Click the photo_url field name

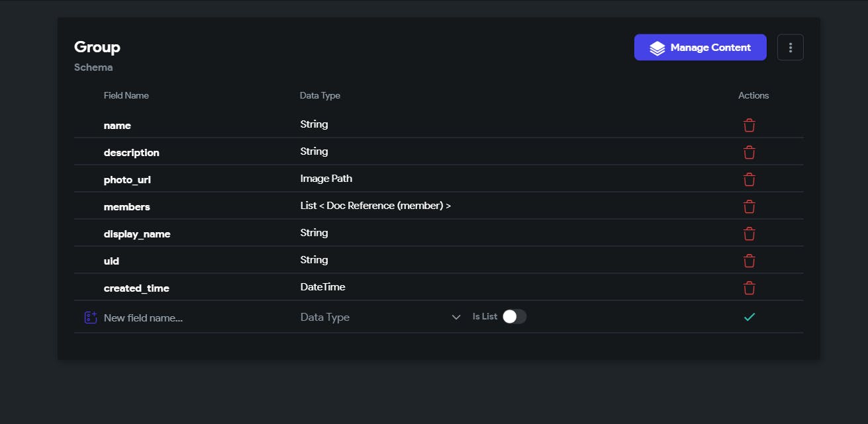pos(127,180)
